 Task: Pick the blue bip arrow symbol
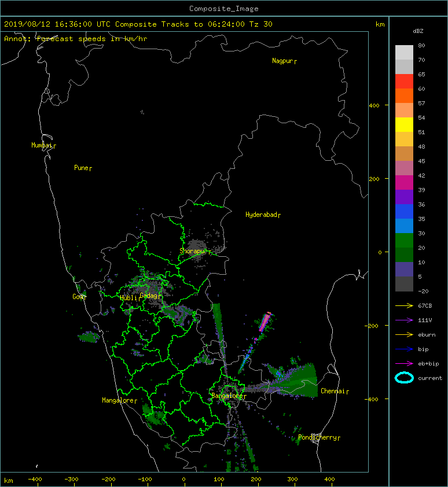(x=404, y=349)
